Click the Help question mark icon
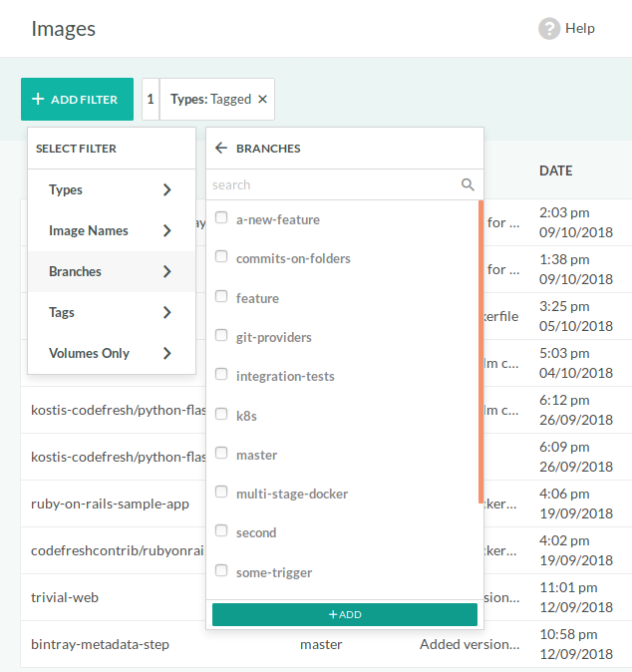The image size is (632, 672). [x=549, y=29]
